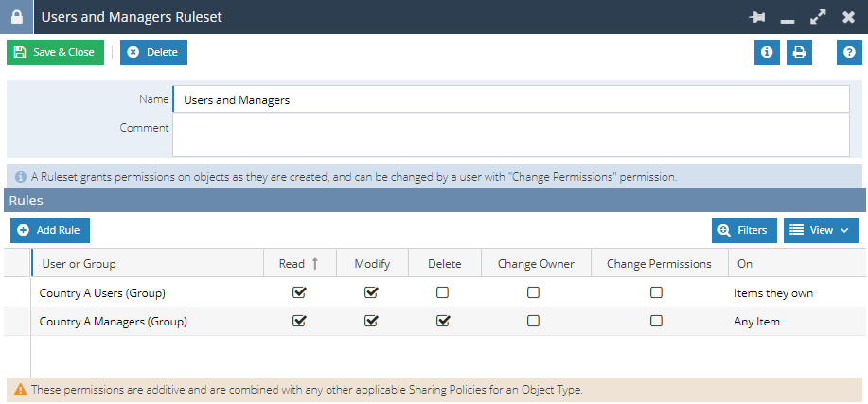Open help via question mark icon

tap(849, 53)
